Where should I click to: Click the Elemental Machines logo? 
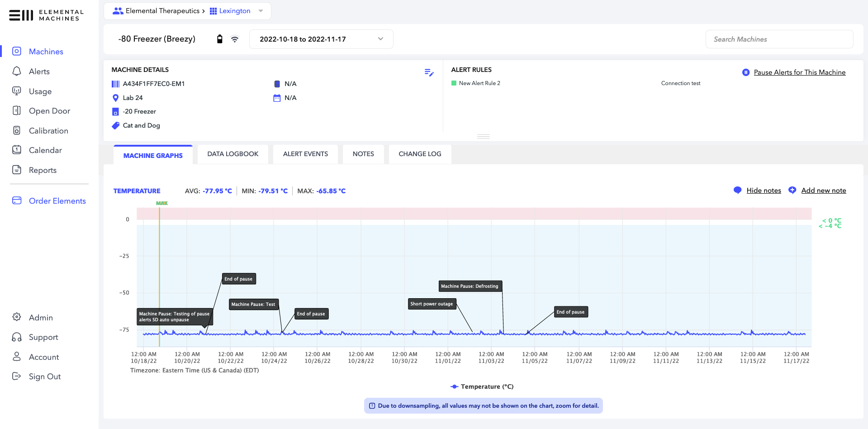[46, 15]
